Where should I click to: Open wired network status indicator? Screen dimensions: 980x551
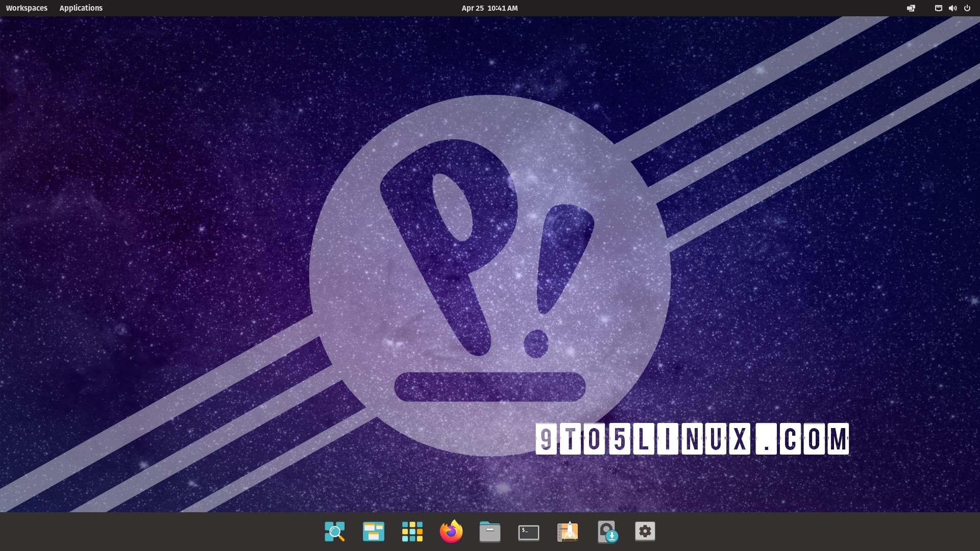click(938, 8)
